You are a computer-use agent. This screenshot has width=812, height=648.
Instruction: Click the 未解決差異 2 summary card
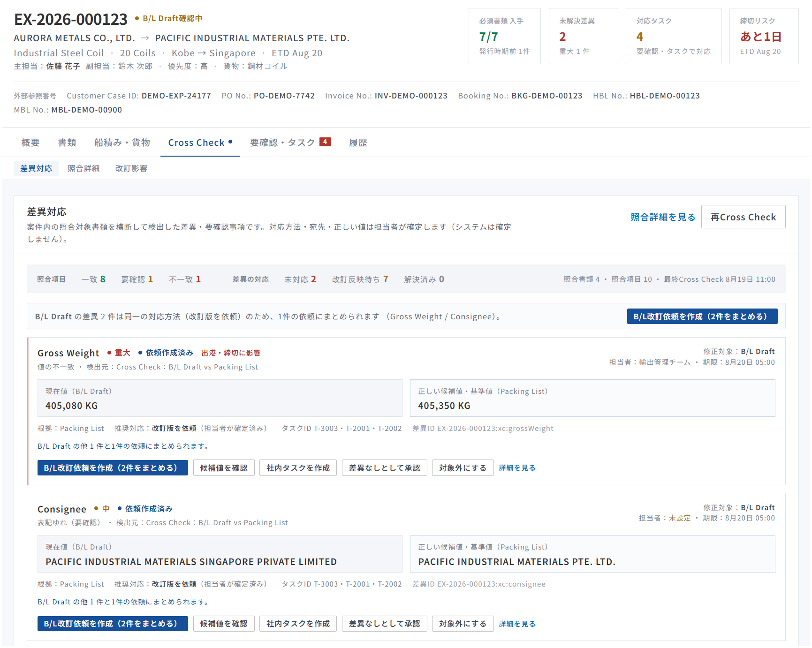point(583,36)
